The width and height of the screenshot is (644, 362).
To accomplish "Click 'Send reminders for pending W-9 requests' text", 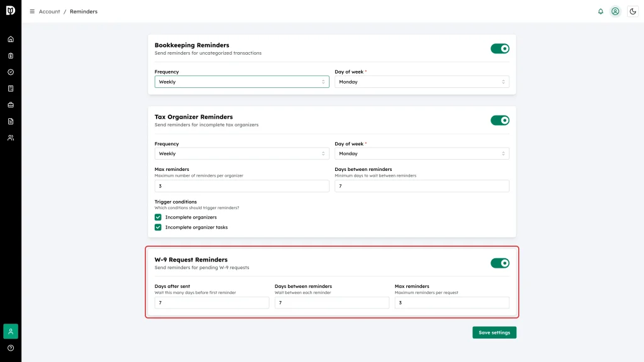I will [202, 268].
